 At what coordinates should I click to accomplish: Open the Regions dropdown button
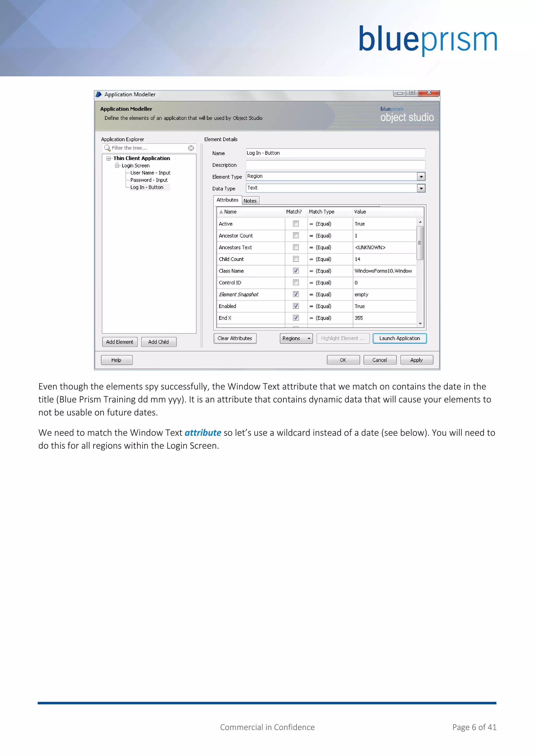296,339
